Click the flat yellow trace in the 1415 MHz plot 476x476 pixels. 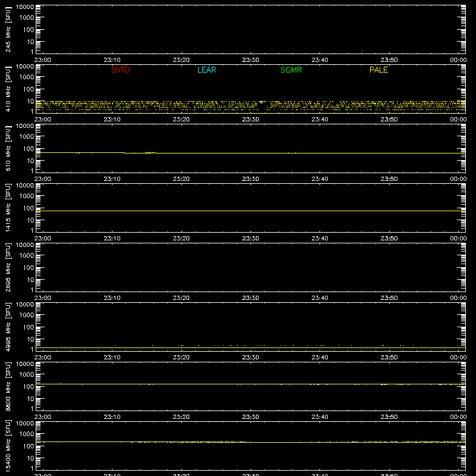point(250,211)
